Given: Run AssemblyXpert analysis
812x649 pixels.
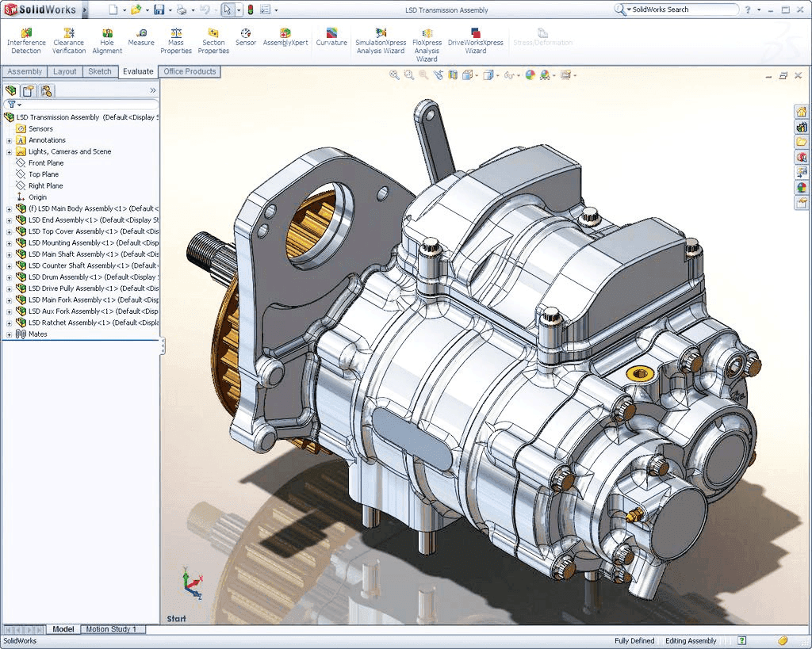Looking at the screenshot, I should (285, 37).
